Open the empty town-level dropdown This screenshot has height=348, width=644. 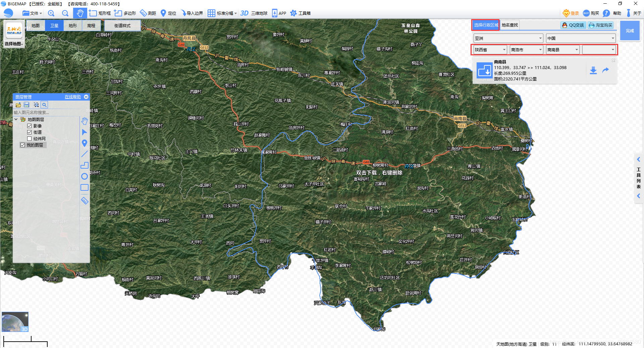tap(599, 50)
